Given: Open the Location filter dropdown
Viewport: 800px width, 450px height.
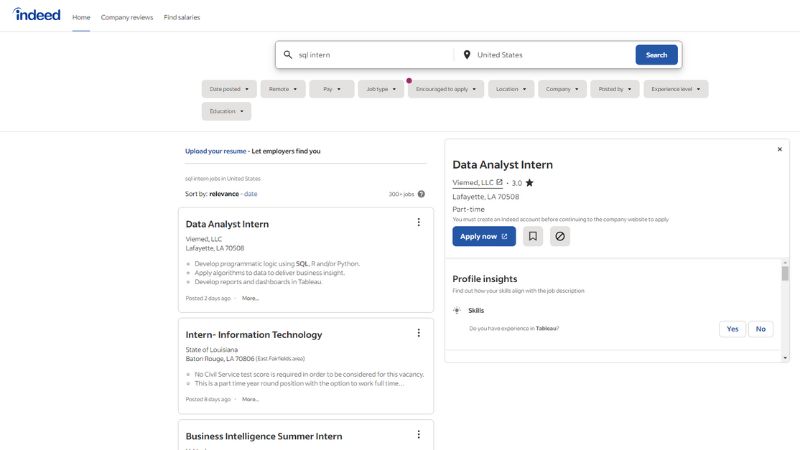Looking at the screenshot, I should click(x=511, y=89).
